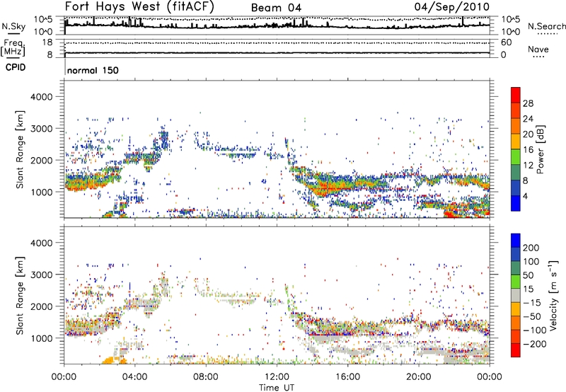
Task: Click the '4000' tick on power plot
Action: 42,97
